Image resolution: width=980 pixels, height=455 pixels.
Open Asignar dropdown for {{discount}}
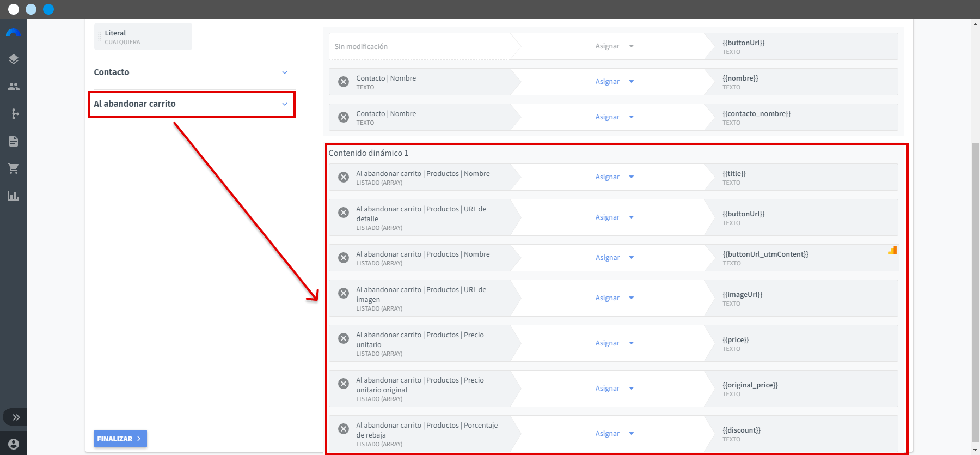615,434
